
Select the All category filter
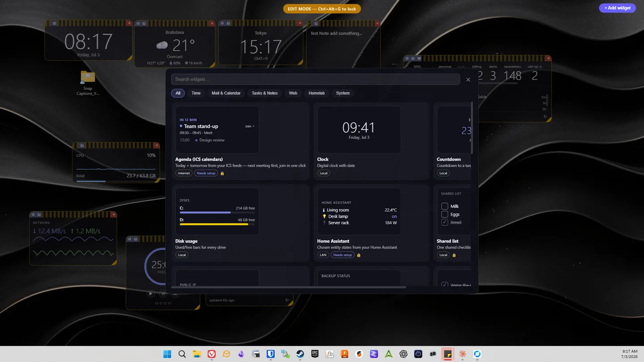tap(178, 93)
